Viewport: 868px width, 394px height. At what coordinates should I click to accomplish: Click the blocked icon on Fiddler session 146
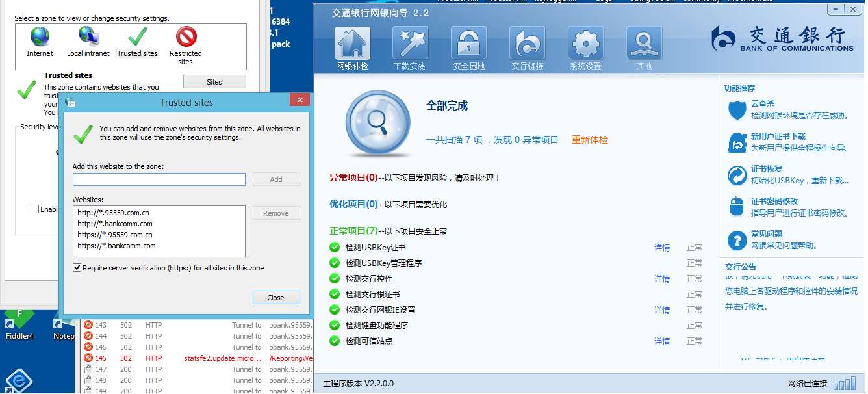pyautogui.click(x=88, y=358)
